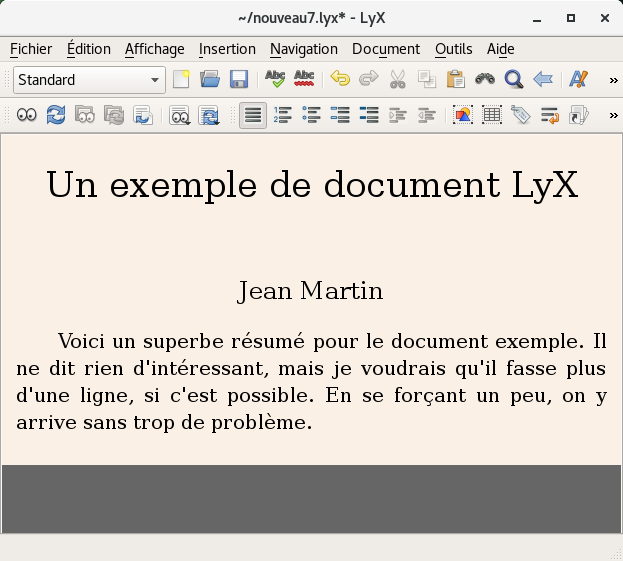
Task: Enable forward search icon
Action: point(143,115)
